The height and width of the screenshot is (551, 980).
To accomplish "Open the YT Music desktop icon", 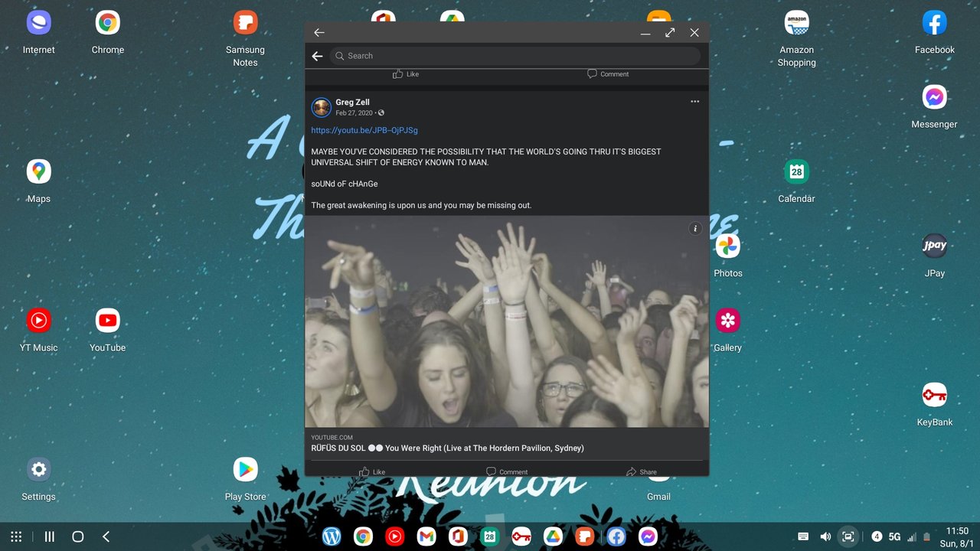I will point(38,320).
